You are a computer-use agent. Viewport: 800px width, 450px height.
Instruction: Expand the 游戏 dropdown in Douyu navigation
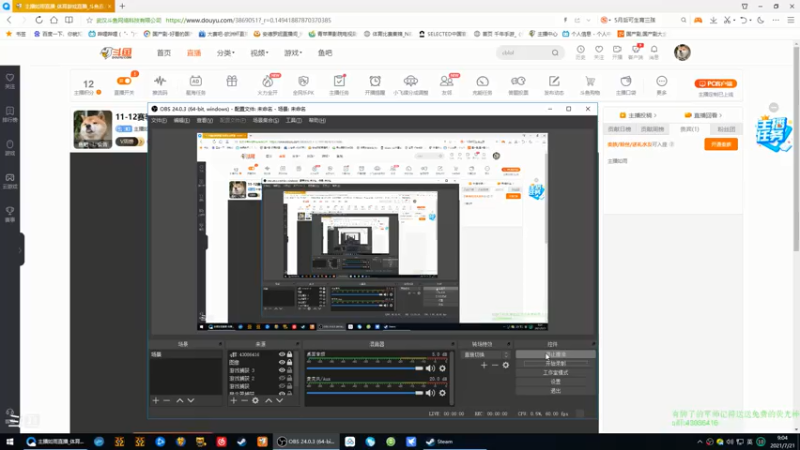[293, 53]
